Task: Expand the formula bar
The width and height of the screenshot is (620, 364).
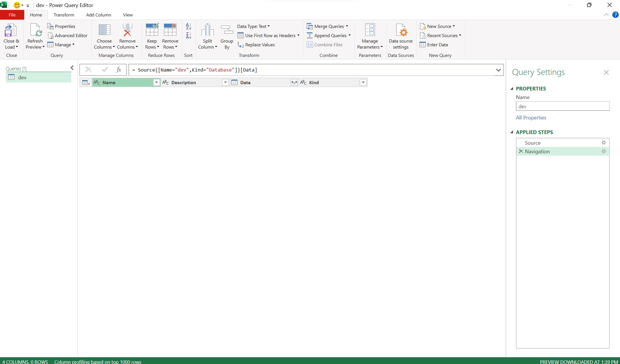Action: coord(498,70)
